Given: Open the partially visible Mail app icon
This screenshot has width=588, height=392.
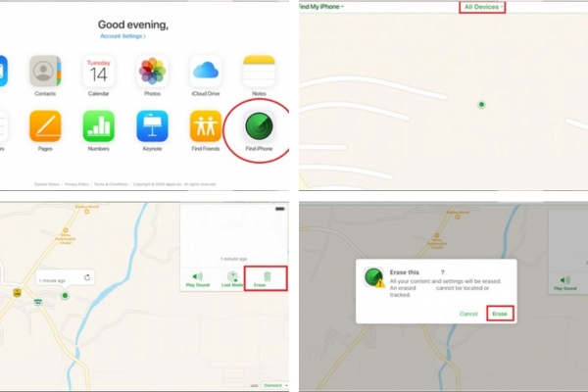Looking at the screenshot, I should click(3, 72).
